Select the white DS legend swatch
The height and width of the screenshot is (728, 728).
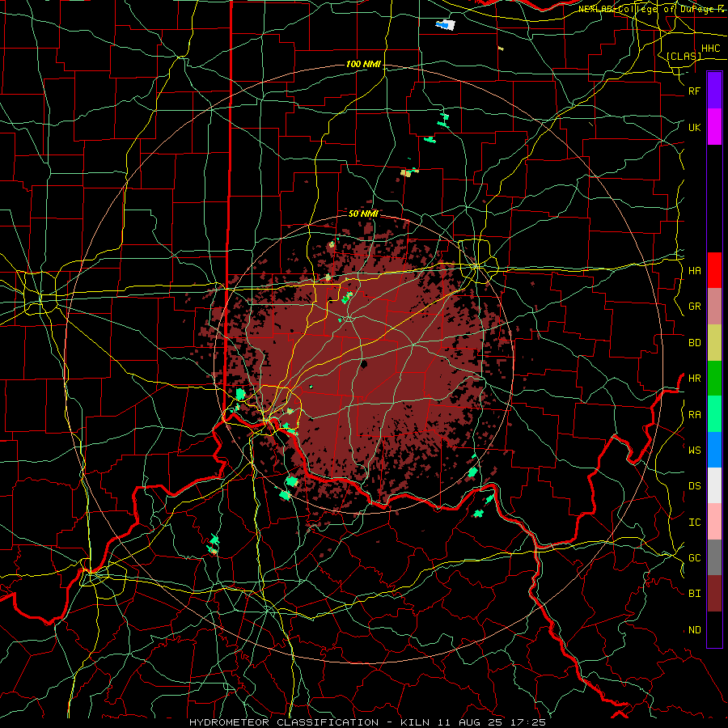tap(714, 485)
